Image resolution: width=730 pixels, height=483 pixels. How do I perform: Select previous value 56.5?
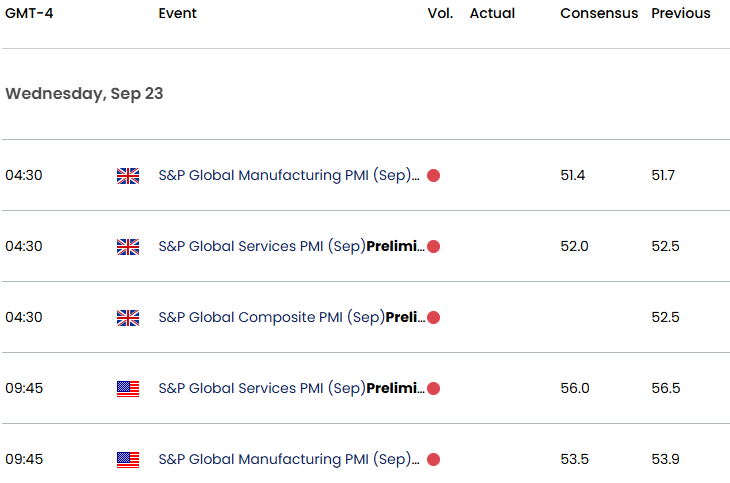point(666,388)
